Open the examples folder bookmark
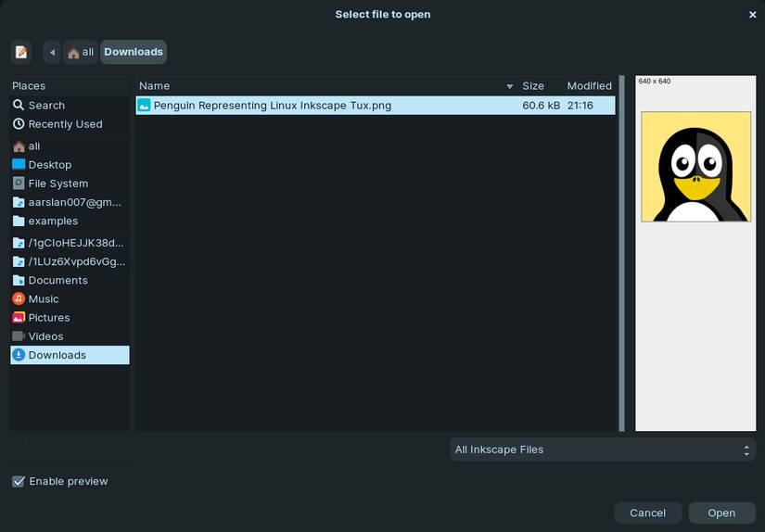Screen dimensions: 765x532 pos(70,221)
